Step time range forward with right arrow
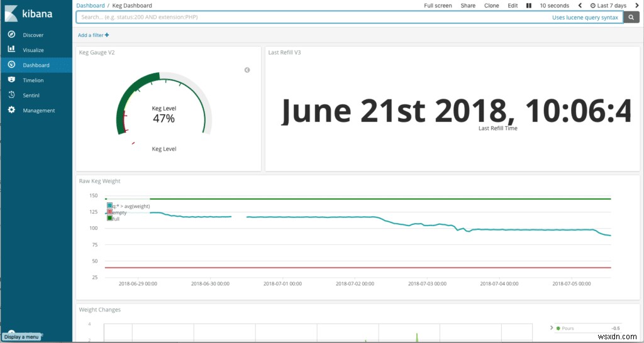Viewport: 644px width, 343px height. click(637, 6)
